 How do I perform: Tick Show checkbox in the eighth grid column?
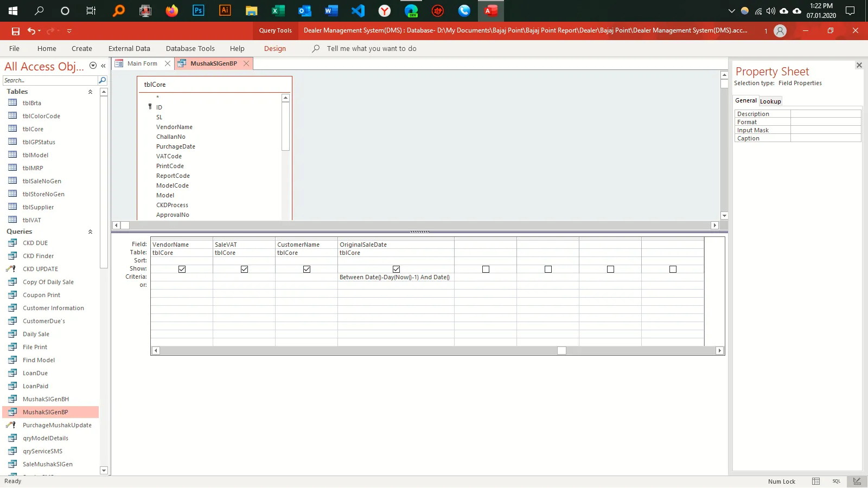(x=673, y=269)
